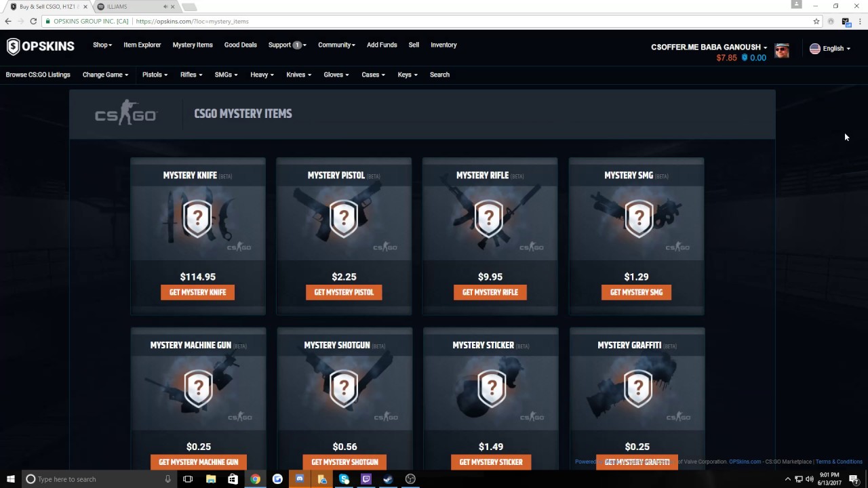Click the Cortana microphone icon
The height and width of the screenshot is (488, 868).
click(x=167, y=479)
